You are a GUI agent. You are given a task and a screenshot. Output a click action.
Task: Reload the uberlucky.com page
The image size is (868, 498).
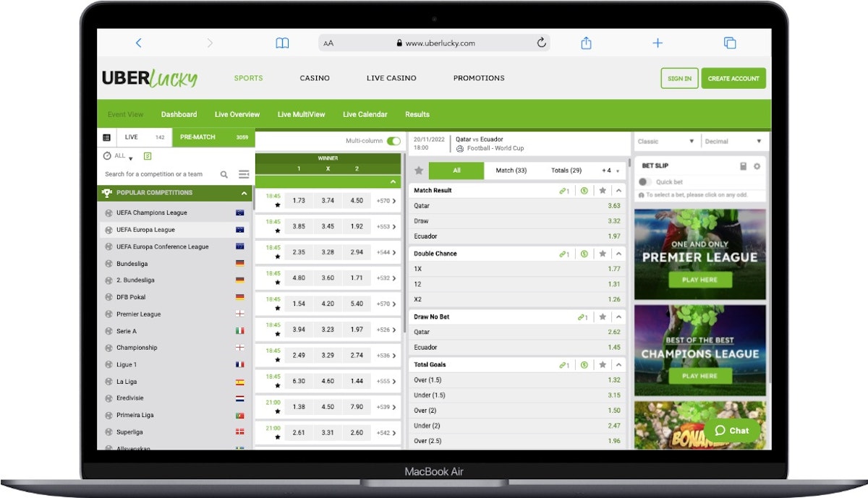pos(541,43)
